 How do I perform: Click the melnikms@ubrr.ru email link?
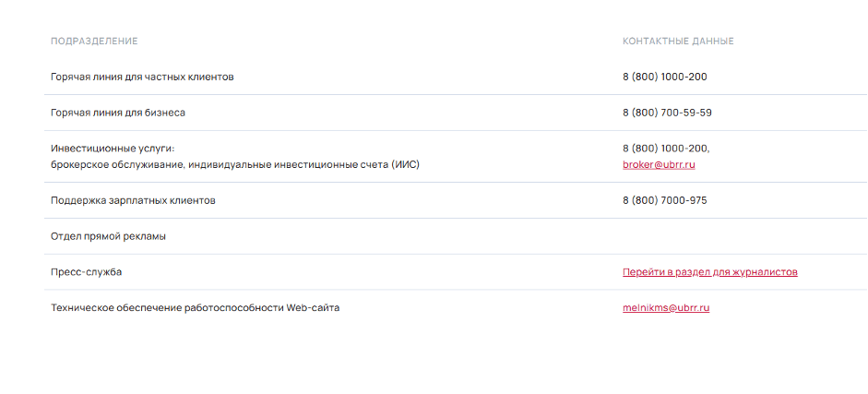tap(666, 308)
